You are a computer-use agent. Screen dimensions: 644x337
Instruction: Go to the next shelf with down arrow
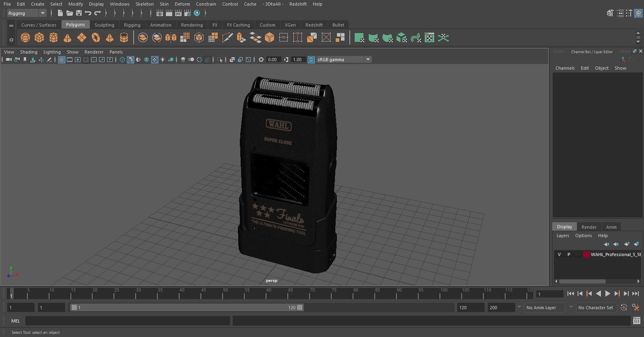click(638, 42)
